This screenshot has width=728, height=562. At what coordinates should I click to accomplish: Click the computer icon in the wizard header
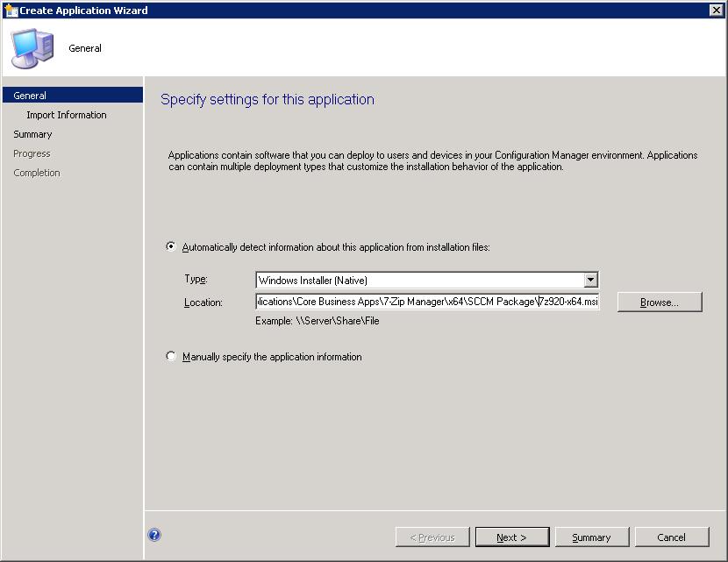32,48
